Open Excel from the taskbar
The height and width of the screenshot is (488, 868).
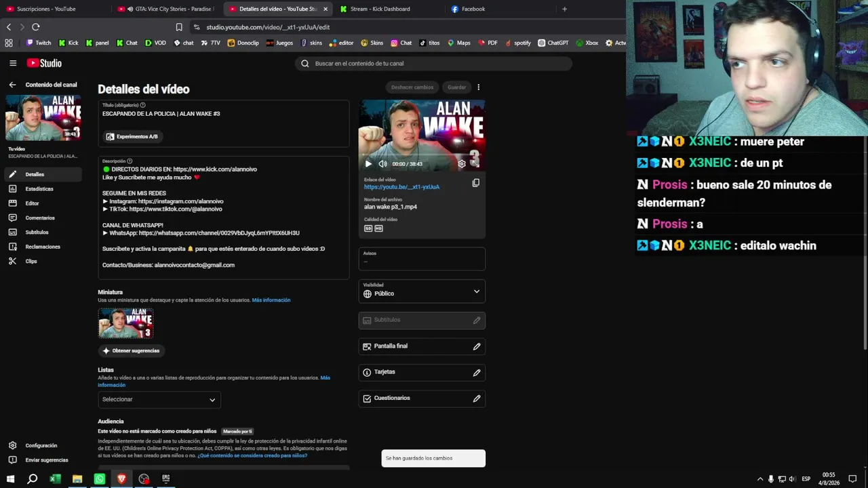click(55, 479)
